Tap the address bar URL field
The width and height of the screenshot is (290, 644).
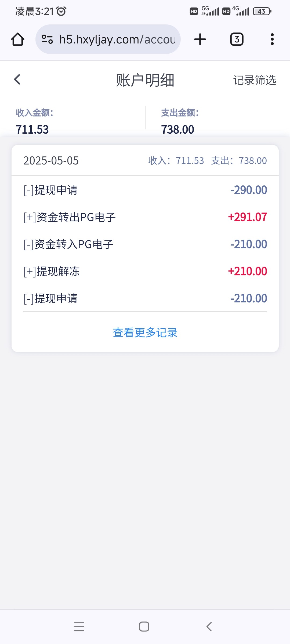pos(117,39)
